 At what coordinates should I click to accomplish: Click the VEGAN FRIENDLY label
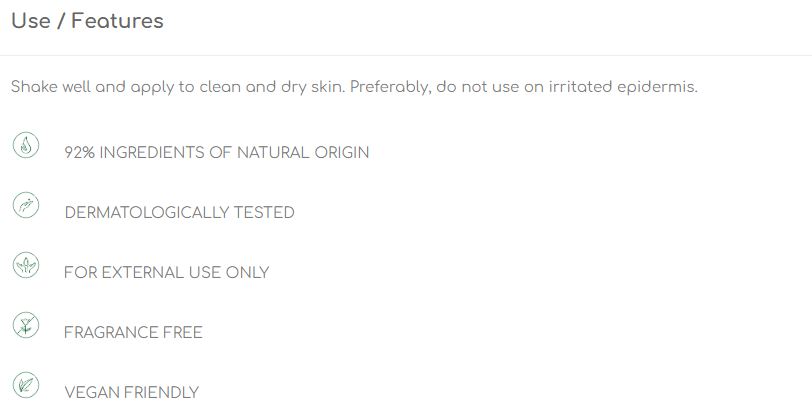tap(132, 393)
